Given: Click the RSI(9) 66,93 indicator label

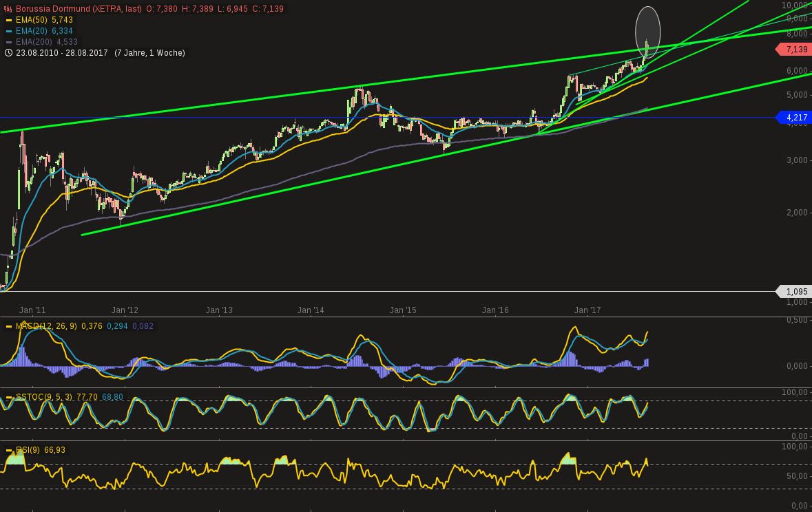Looking at the screenshot, I should [41, 450].
